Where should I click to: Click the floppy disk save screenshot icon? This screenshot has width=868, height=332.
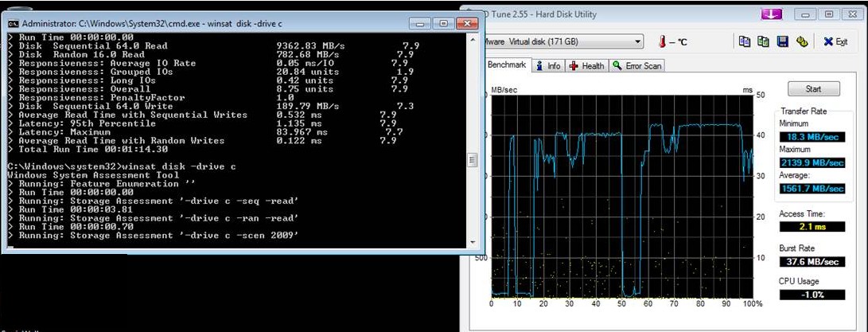(782, 41)
